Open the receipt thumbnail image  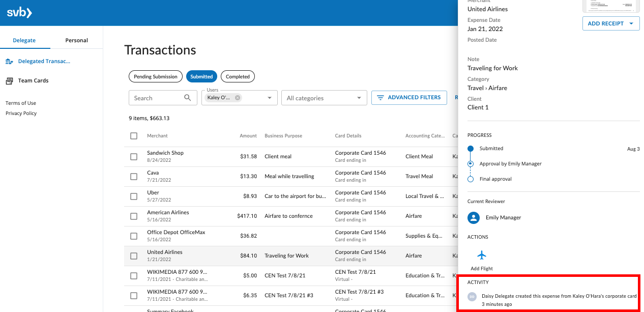[x=611, y=6]
